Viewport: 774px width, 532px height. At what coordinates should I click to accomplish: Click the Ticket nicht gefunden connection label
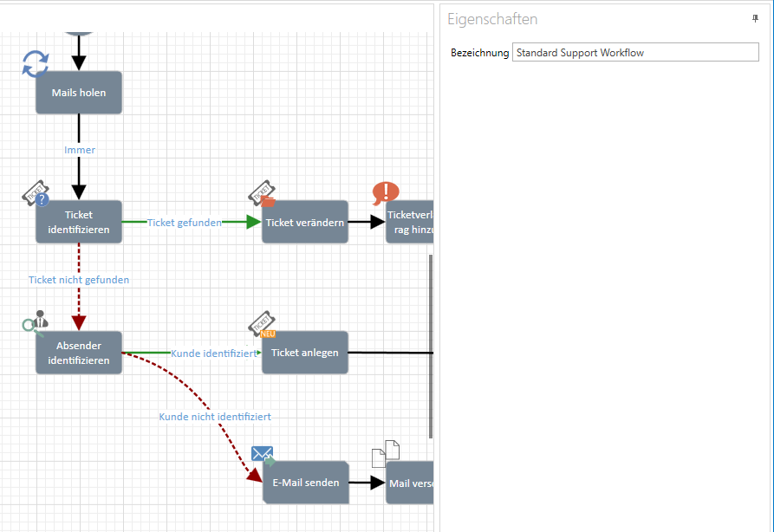pyautogui.click(x=79, y=280)
